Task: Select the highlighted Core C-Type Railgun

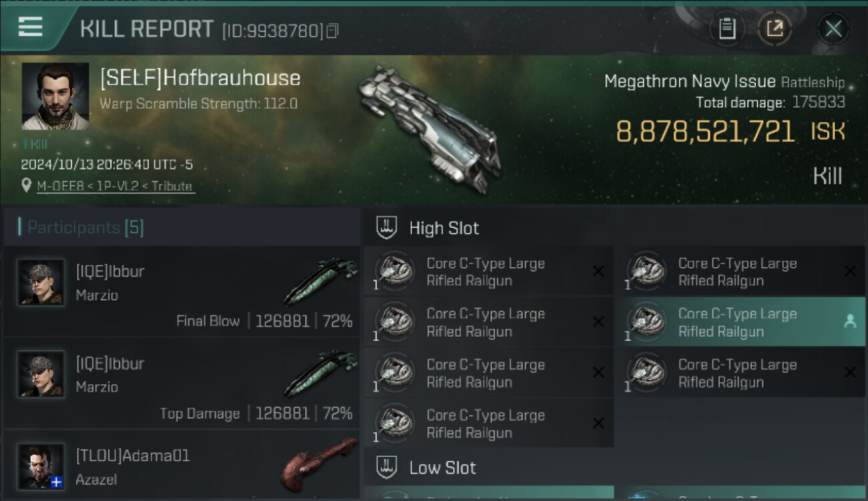Action: pos(737,322)
